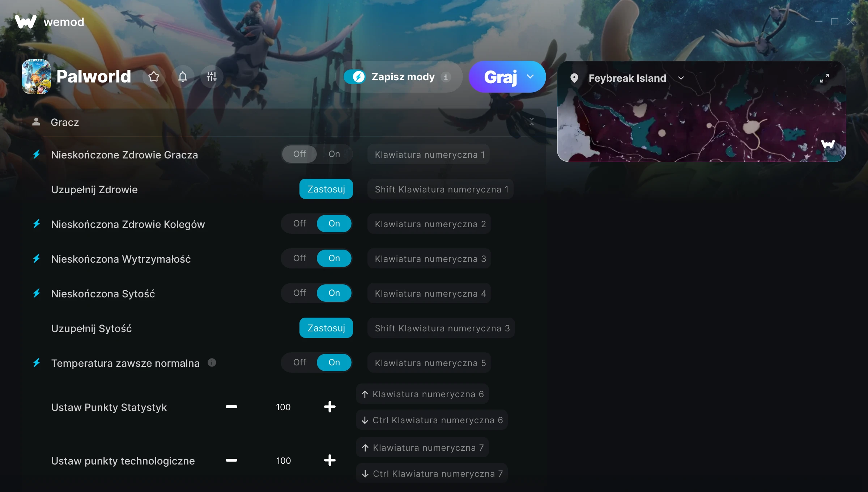The image size is (868, 492).
Task: Click info icon beside Zapisz mody
Action: [446, 77]
